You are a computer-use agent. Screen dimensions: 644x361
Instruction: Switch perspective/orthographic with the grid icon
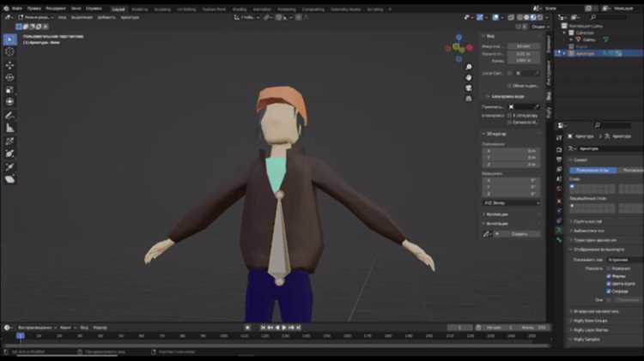click(x=469, y=99)
